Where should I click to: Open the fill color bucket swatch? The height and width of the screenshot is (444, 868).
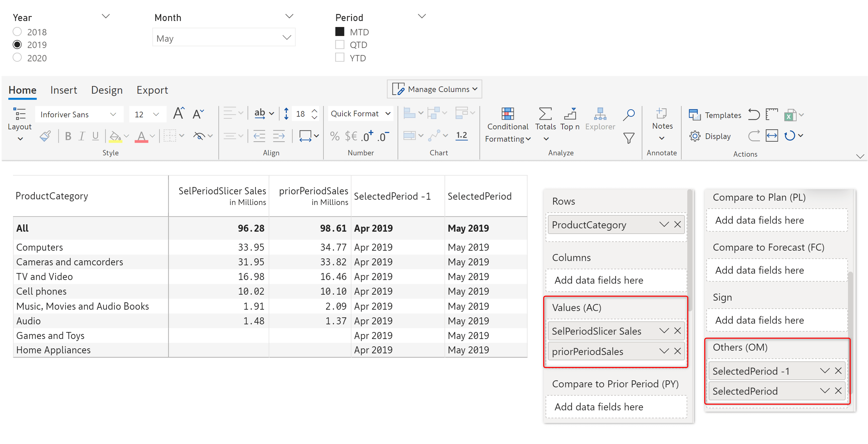[x=115, y=136]
